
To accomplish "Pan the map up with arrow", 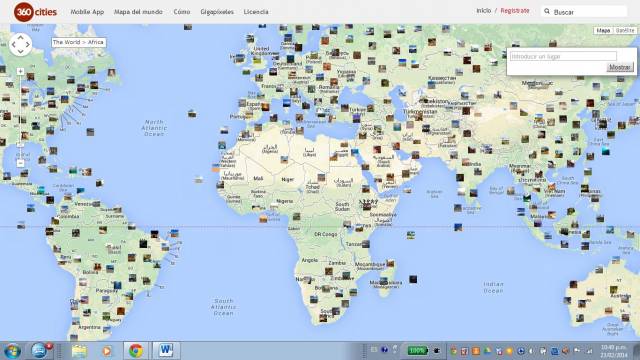I will (20, 37).
